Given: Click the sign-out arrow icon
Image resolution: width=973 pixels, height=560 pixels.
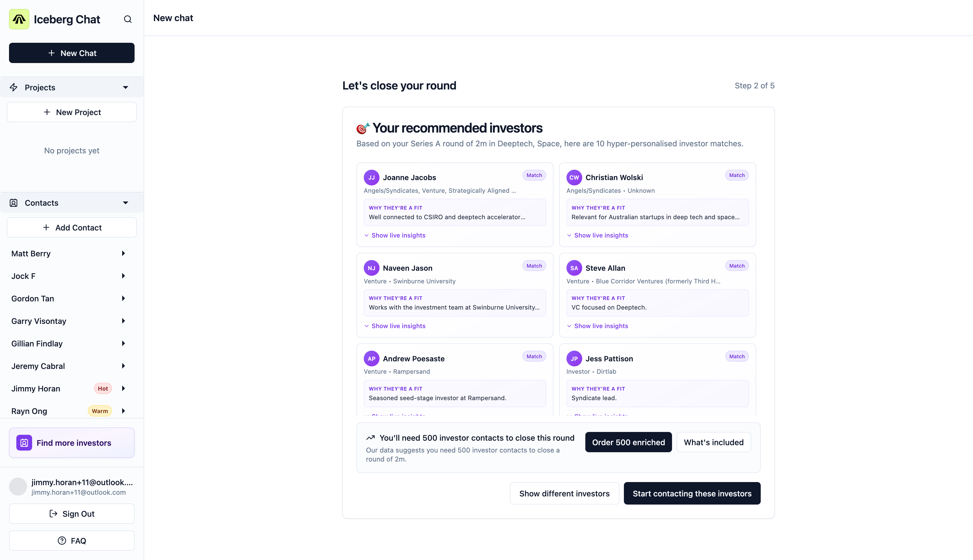Looking at the screenshot, I should point(53,514).
